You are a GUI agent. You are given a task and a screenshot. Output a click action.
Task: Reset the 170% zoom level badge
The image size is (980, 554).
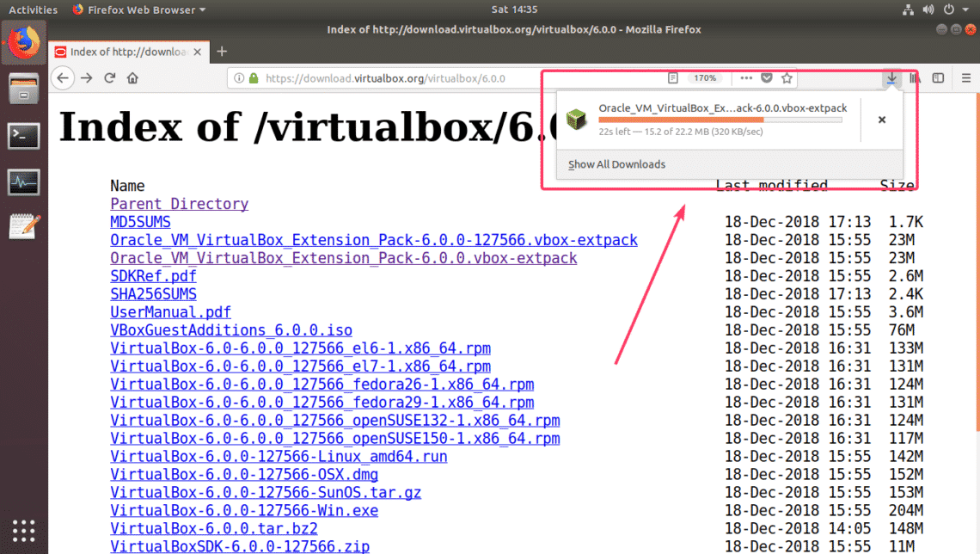pos(705,78)
